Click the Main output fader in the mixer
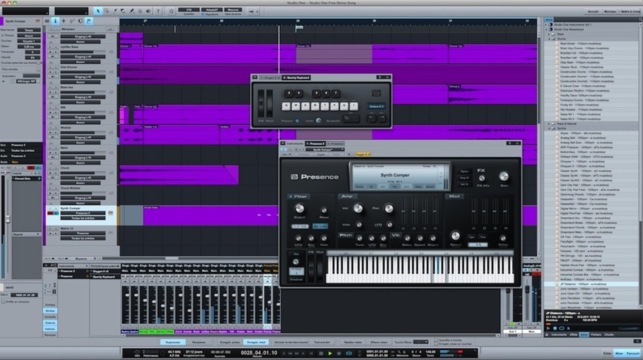This screenshot has height=360, width=643. (527, 289)
